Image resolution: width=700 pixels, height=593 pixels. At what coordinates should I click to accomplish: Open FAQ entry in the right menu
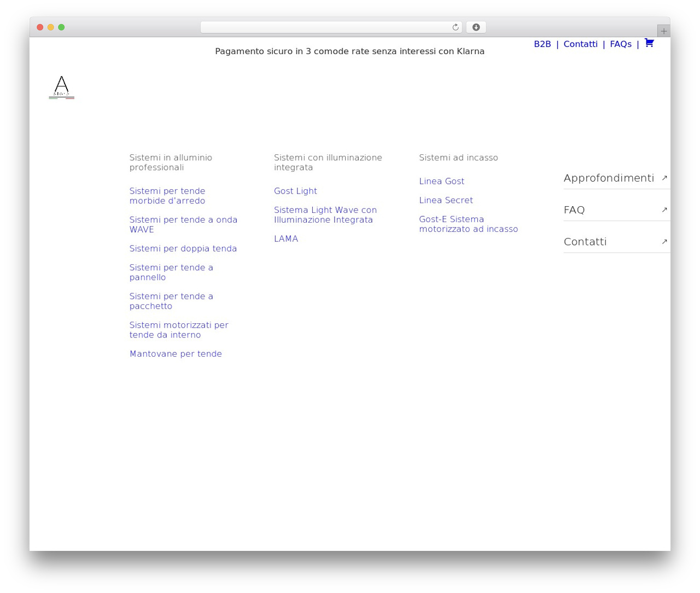(x=574, y=210)
